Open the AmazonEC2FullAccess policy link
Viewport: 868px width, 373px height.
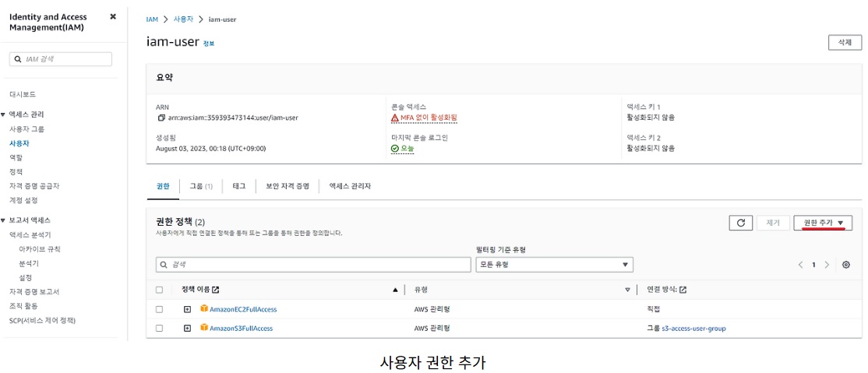point(243,309)
